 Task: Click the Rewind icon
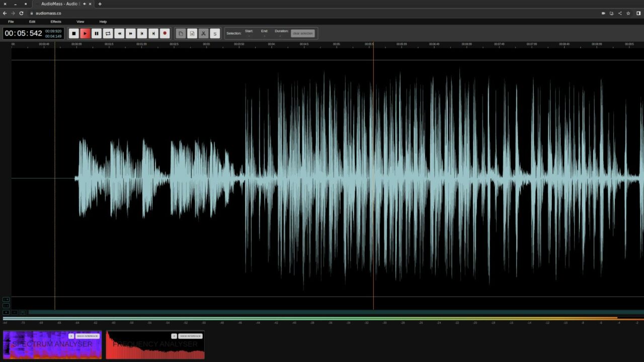119,33
